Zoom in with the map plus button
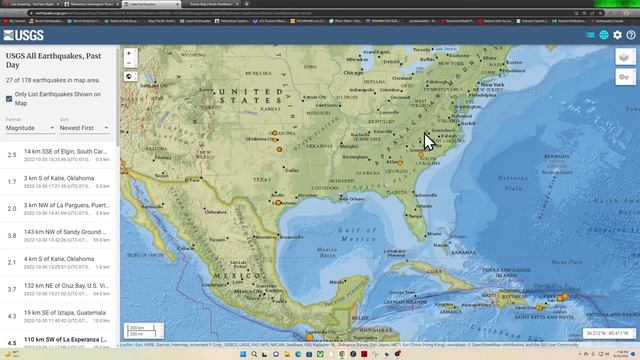Viewport: 640px width, 360px height. (x=129, y=53)
